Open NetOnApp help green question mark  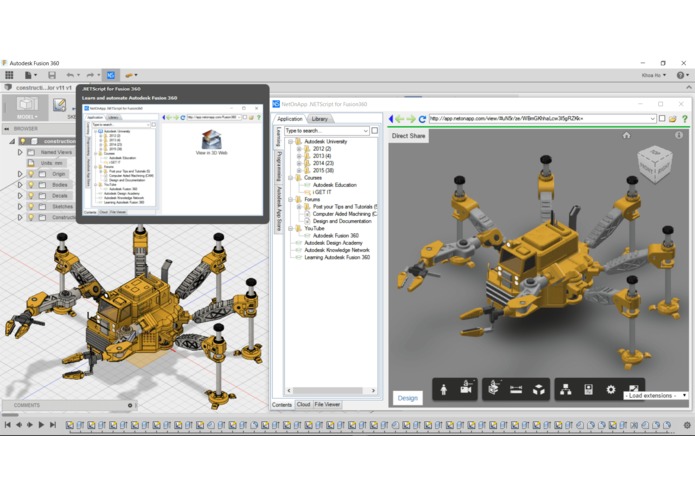(x=685, y=118)
